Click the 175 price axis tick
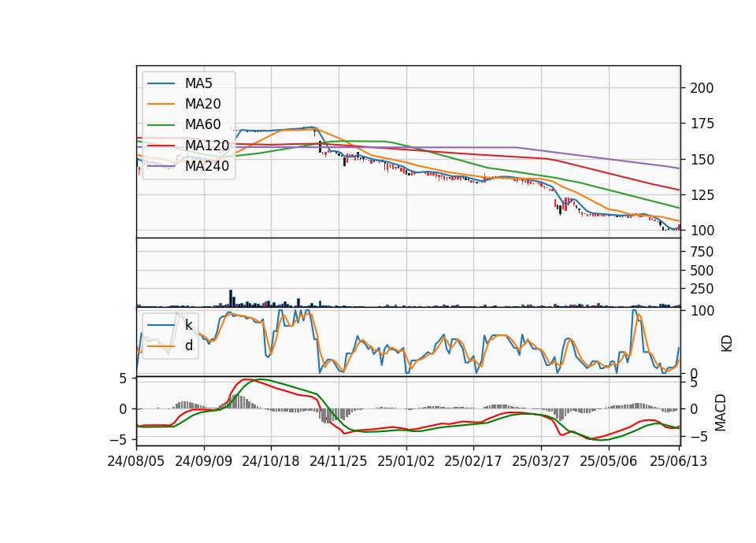The image size is (756, 543). point(702,124)
